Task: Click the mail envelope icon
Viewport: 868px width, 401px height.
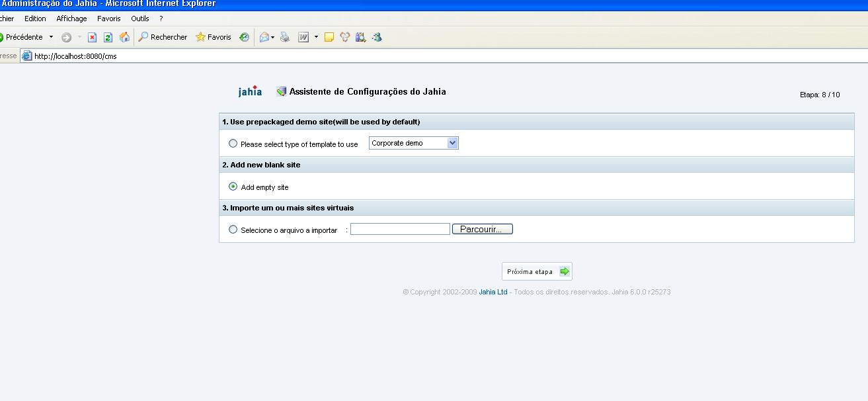Action: coord(264,37)
